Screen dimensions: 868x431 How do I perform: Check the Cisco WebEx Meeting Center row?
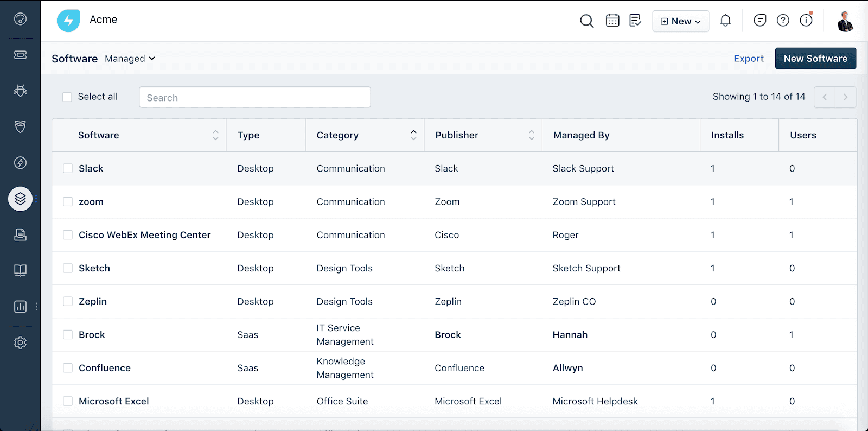click(68, 235)
